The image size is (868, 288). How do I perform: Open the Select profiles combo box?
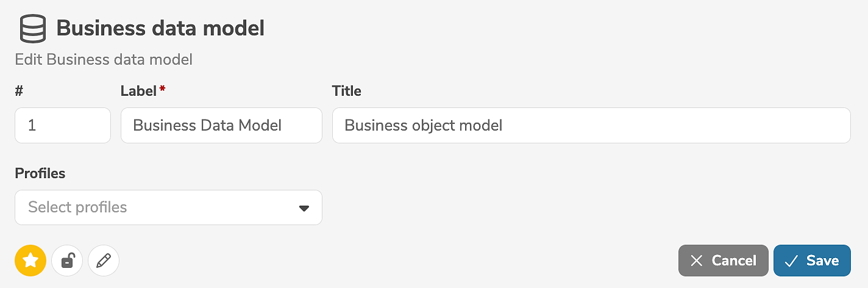click(x=158, y=207)
